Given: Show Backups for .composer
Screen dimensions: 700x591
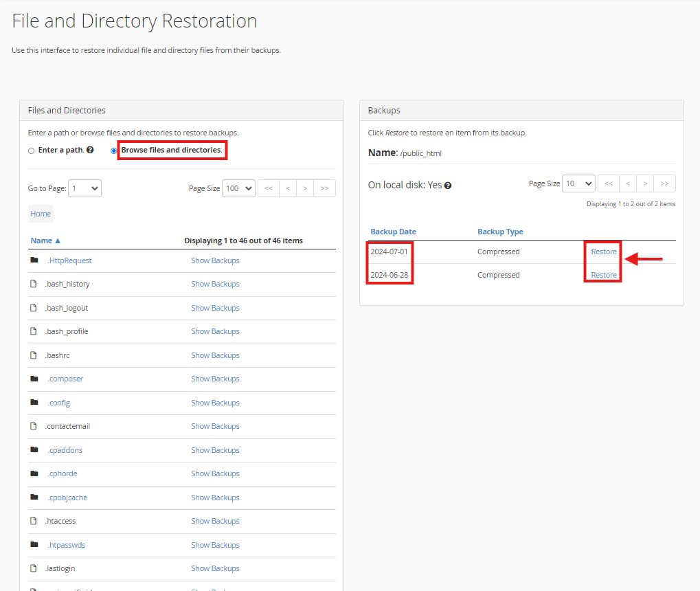Looking at the screenshot, I should [x=215, y=379].
